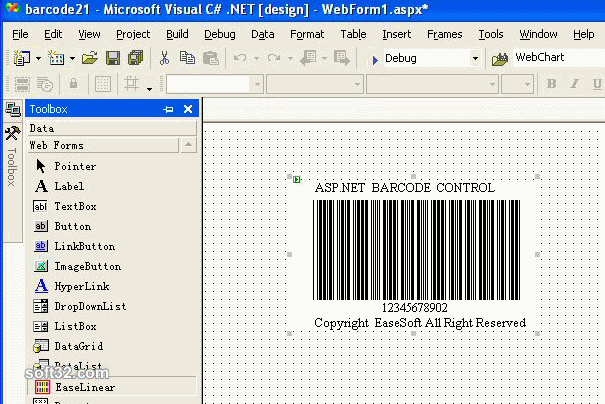This screenshot has height=404, width=605.
Task: Click the Cut scissors icon
Action: 164,59
